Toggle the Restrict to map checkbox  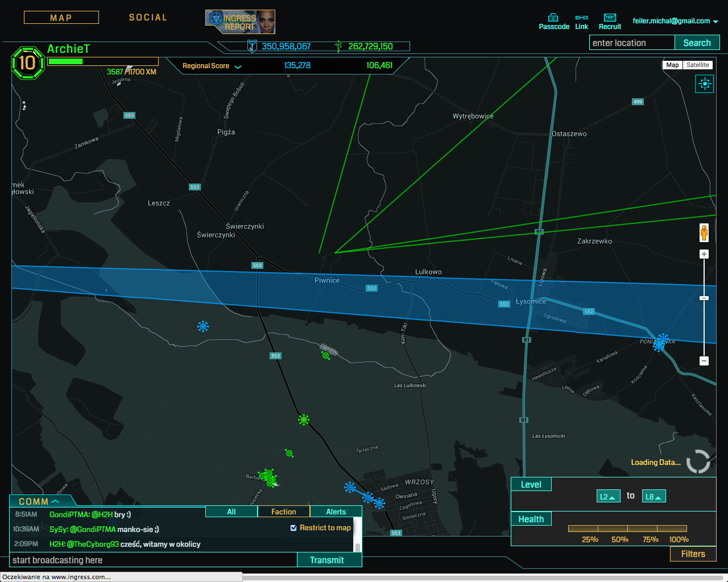coord(293,528)
